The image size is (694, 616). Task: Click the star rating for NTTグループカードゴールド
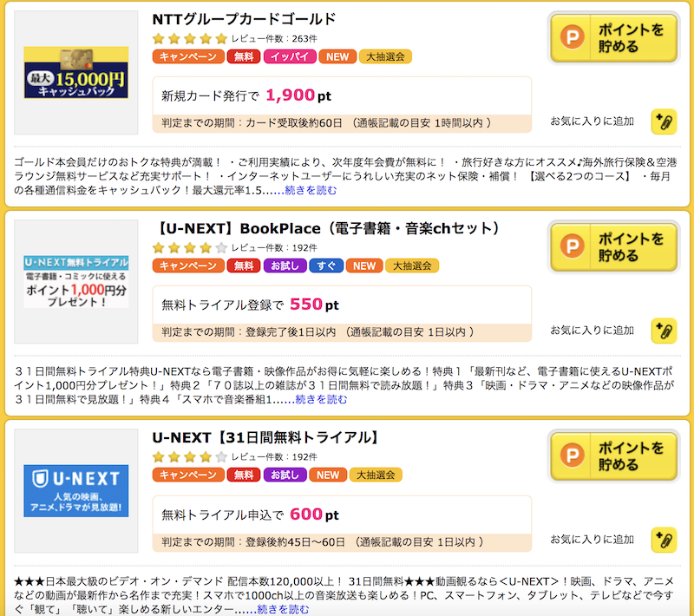tap(189, 39)
